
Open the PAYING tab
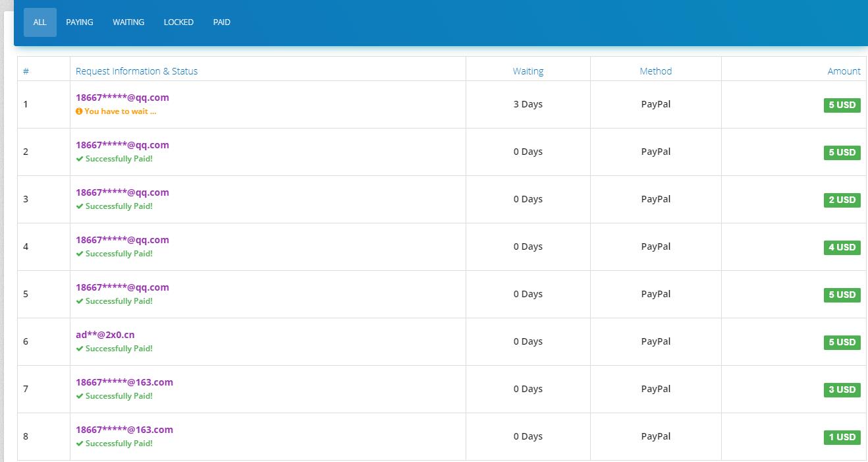click(x=80, y=22)
